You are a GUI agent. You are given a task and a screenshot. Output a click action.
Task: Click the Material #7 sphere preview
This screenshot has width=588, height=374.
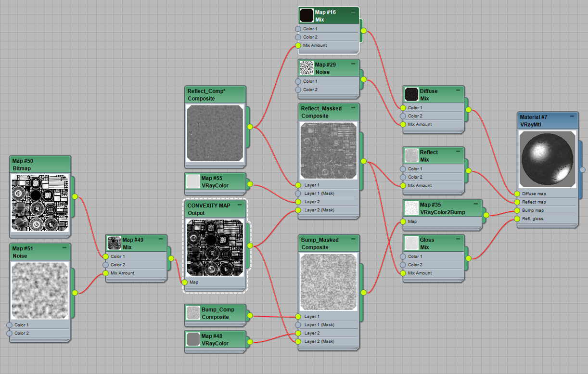point(547,159)
